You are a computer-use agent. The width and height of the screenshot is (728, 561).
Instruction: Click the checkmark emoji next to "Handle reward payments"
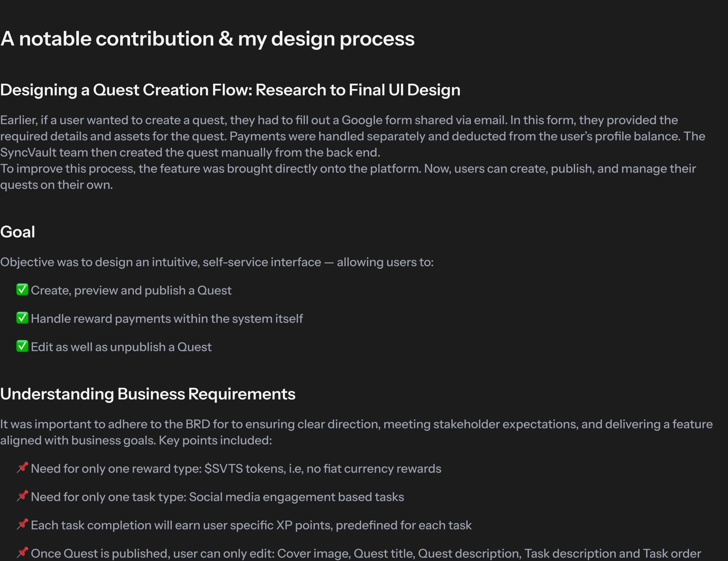(22, 318)
